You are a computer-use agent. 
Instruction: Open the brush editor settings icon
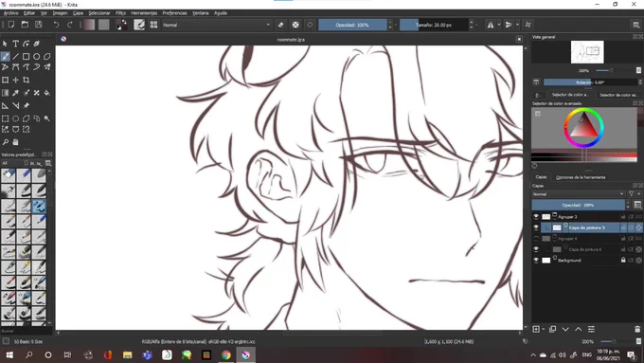[139, 25]
